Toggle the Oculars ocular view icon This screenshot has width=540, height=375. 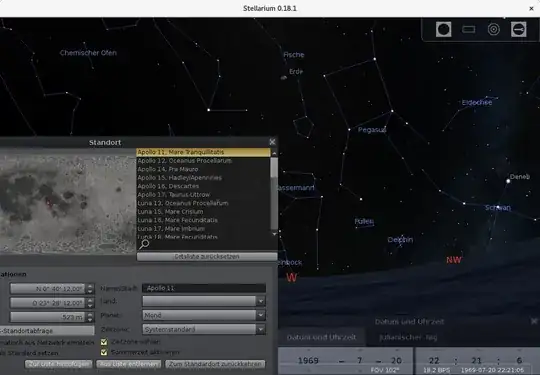tap(443, 29)
